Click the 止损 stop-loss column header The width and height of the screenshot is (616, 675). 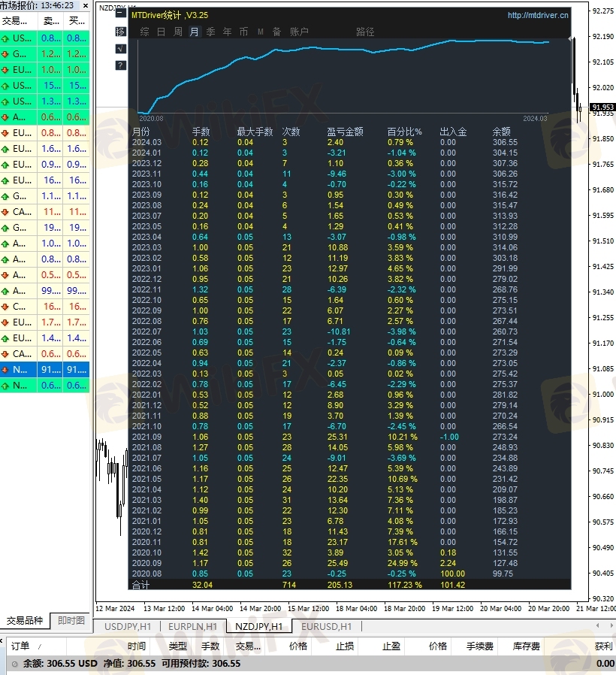click(345, 646)
